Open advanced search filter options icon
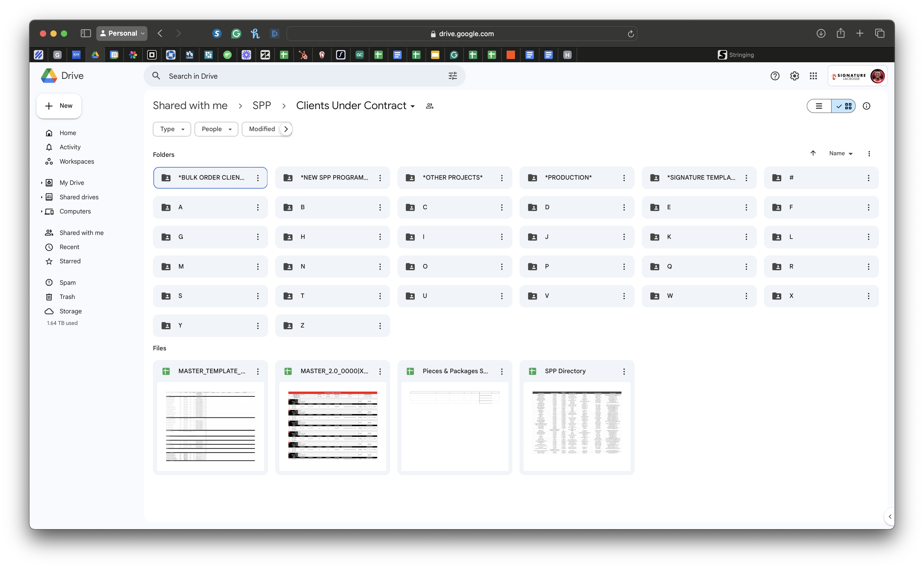Viewport: 924px width, 568px height. (452, 76)
